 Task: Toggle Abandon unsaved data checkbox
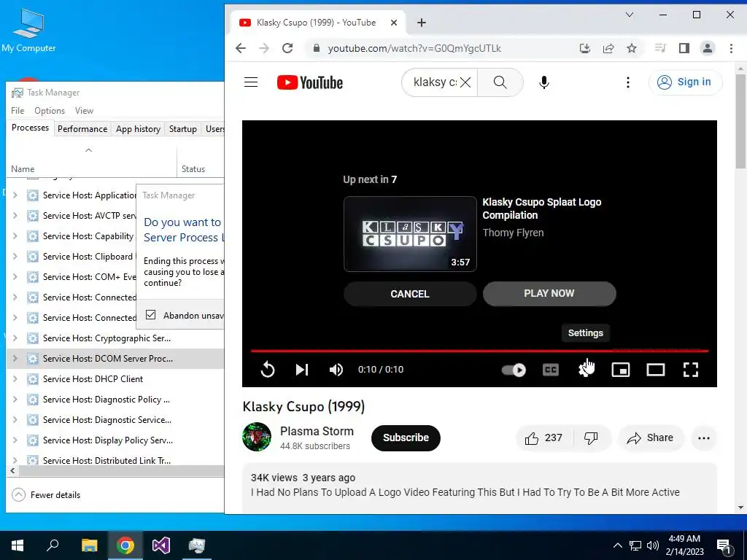[150, 315]
